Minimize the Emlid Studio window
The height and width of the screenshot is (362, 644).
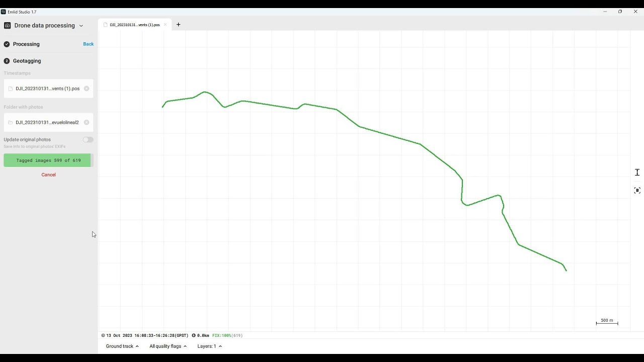click(605, 12)
